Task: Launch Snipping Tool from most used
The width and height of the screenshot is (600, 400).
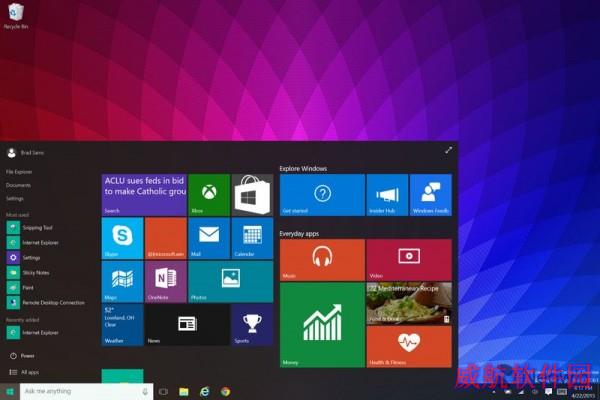Action: [x=29, y=228]
